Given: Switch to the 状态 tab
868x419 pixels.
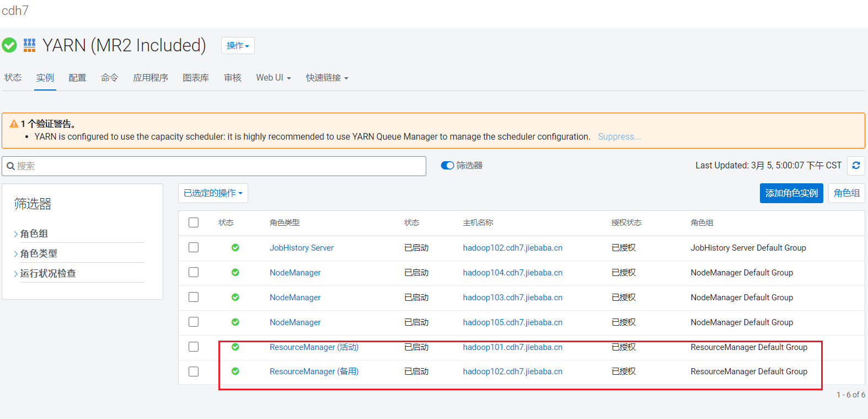Looking at the screenshot, I should click(13, 78).
